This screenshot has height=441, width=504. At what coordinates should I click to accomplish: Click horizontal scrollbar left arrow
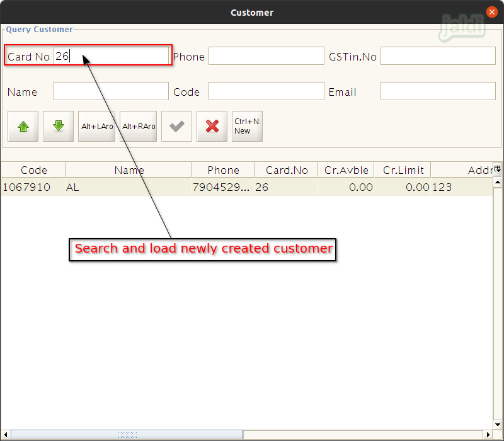[6, 435]
